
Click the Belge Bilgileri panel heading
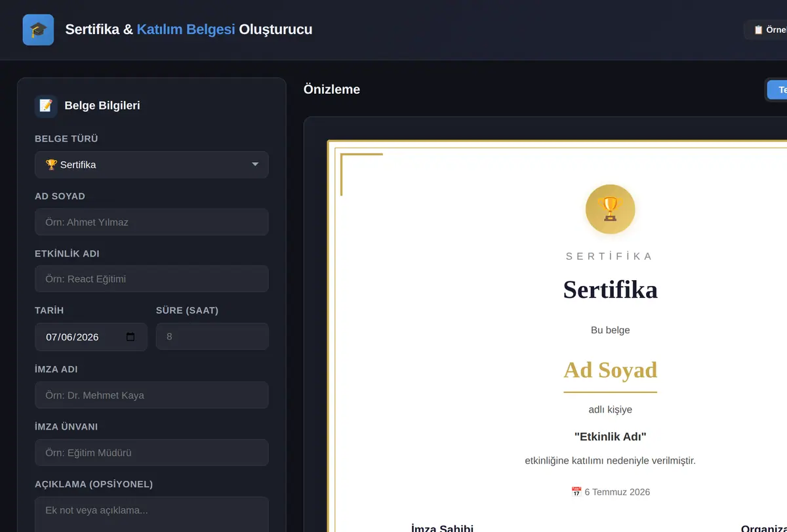point(102,106)
